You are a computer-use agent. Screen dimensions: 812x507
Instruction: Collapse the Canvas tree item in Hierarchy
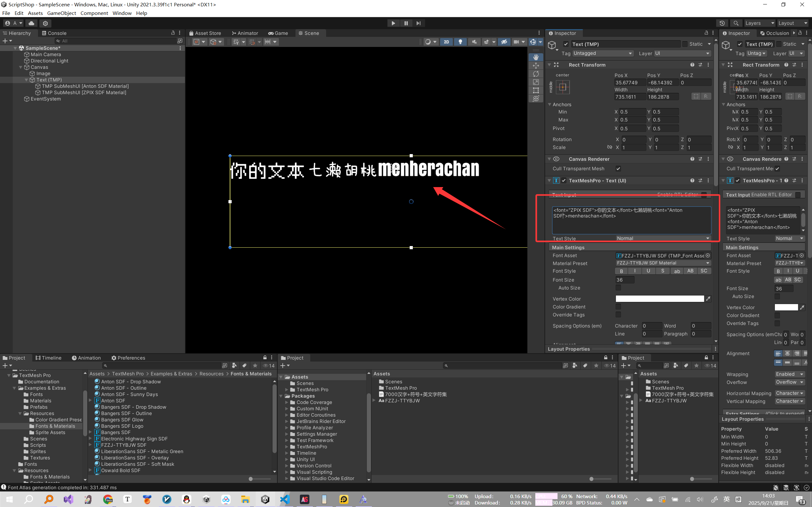21,67
